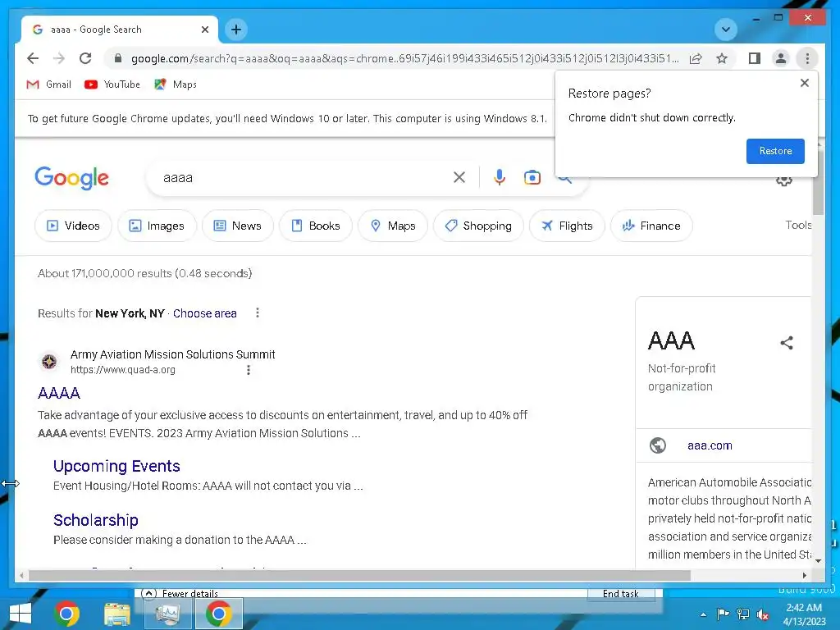Dismiss the Restore pages popup
Image resolution: width=840 pixels, height=630 pixels.
click(804, 83)
